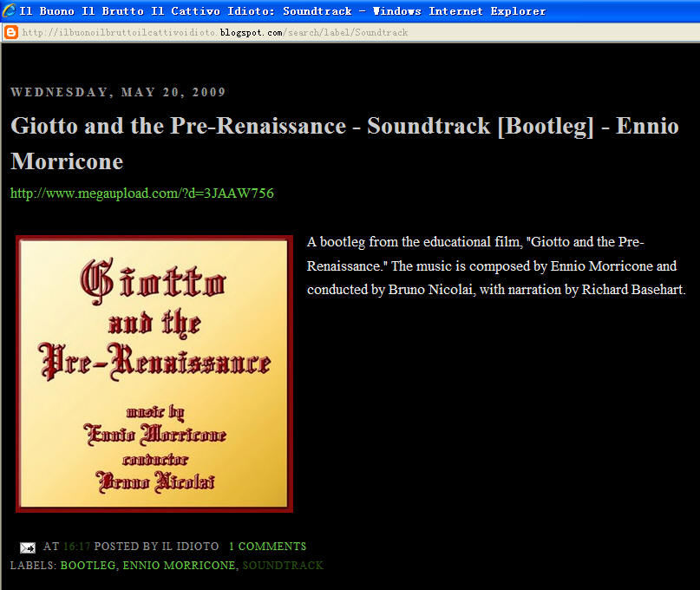Open the Giotto album cover image
This screenshot has width=700, height=590.
pos(154,374)
